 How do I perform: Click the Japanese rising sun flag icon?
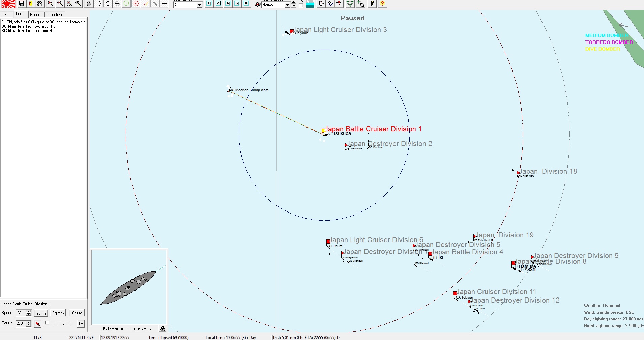8,4
